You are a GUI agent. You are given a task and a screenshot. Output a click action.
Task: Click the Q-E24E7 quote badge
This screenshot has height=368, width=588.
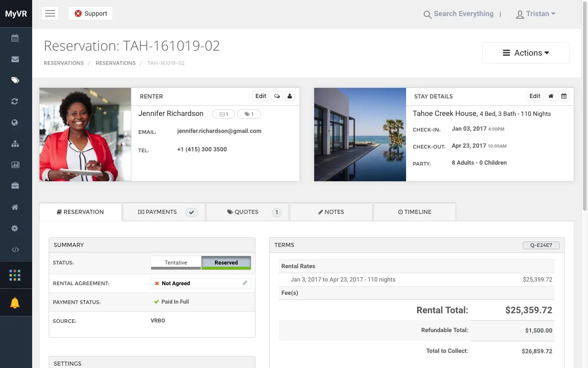coord(541,245)
